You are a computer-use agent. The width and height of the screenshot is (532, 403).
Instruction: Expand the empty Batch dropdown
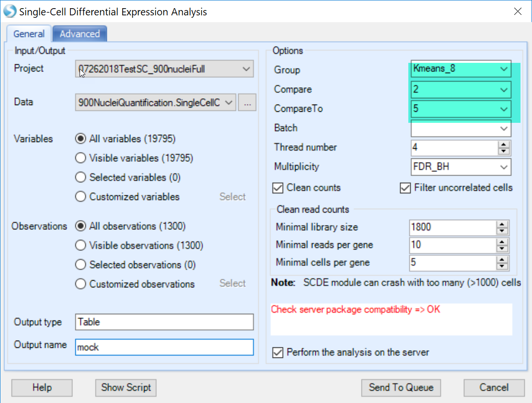(461, 128)
